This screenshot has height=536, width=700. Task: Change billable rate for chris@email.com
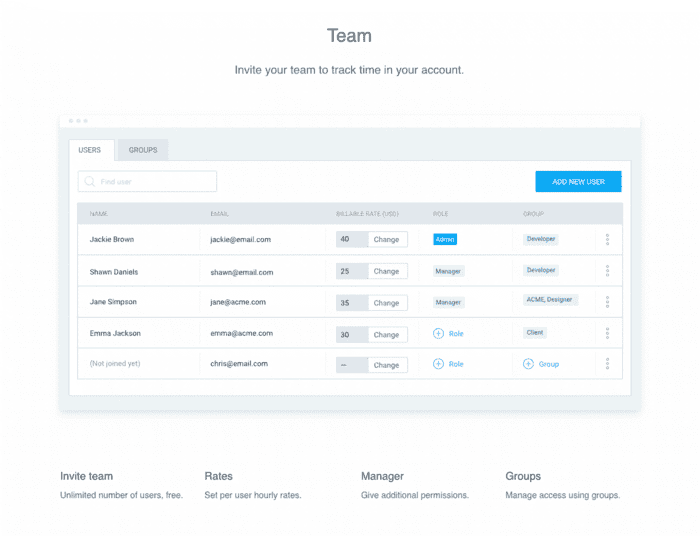coord(387,365)
